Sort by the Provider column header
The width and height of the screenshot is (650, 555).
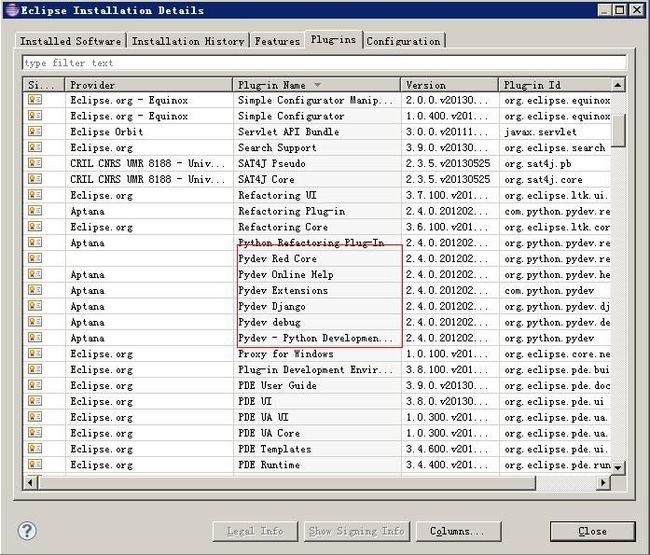[x=148, y=85]
